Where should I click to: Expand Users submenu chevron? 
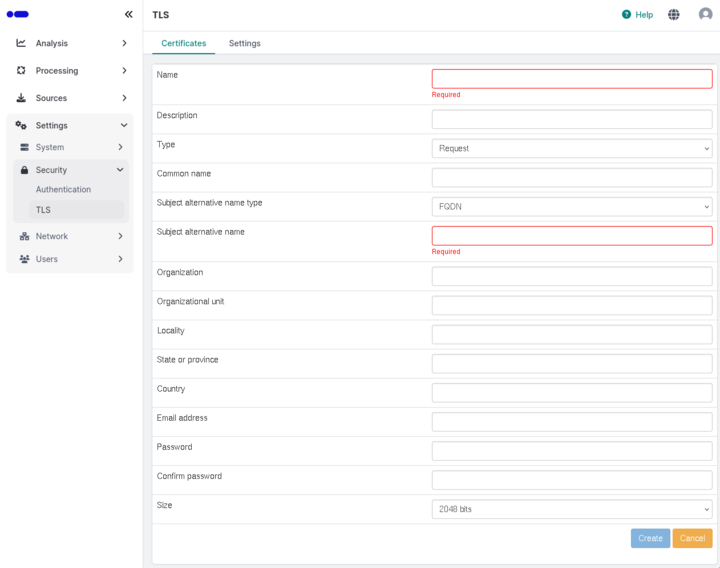click(x=120, y=259)
